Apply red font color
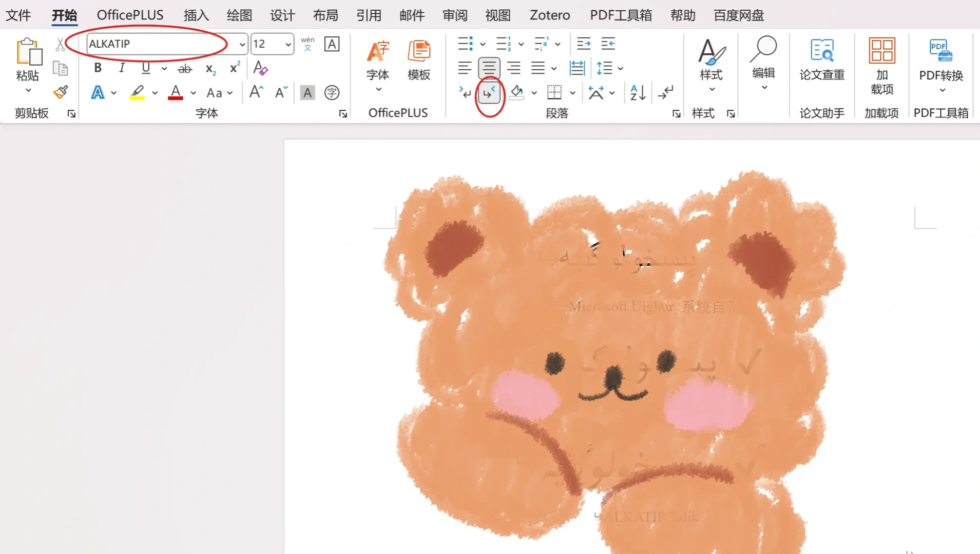The height and width of the screenshot is (554, 980). pos(176,93)
